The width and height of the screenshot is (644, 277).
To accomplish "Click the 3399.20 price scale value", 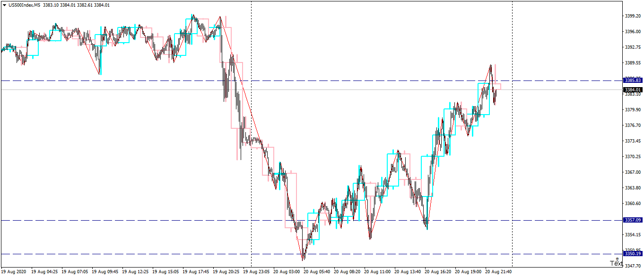I will (x=633, y=16).
